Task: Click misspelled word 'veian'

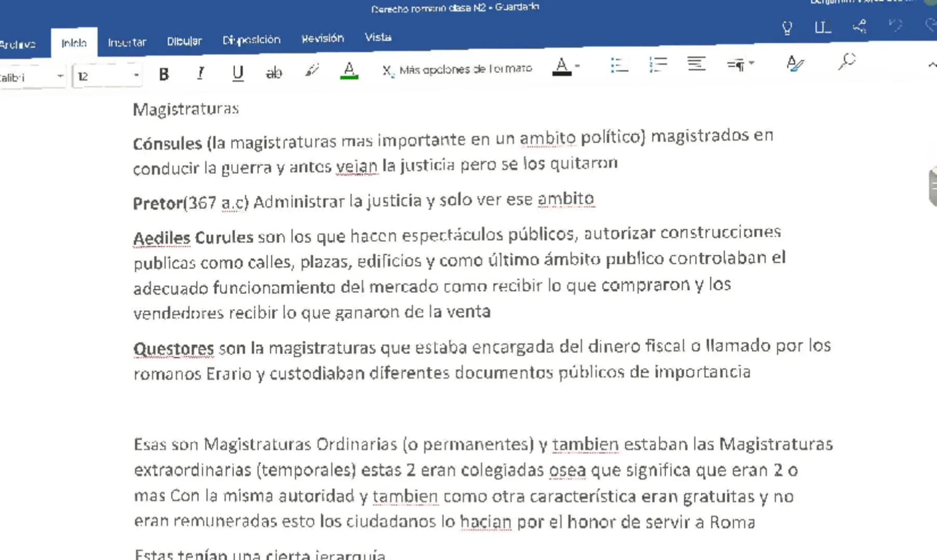Action: (356, 166)
